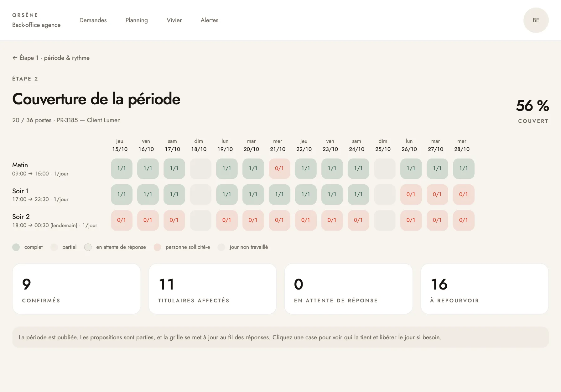This screenshot has width=561, height=392.
Task: Open the BE user avatar
Action: point(536,20)
